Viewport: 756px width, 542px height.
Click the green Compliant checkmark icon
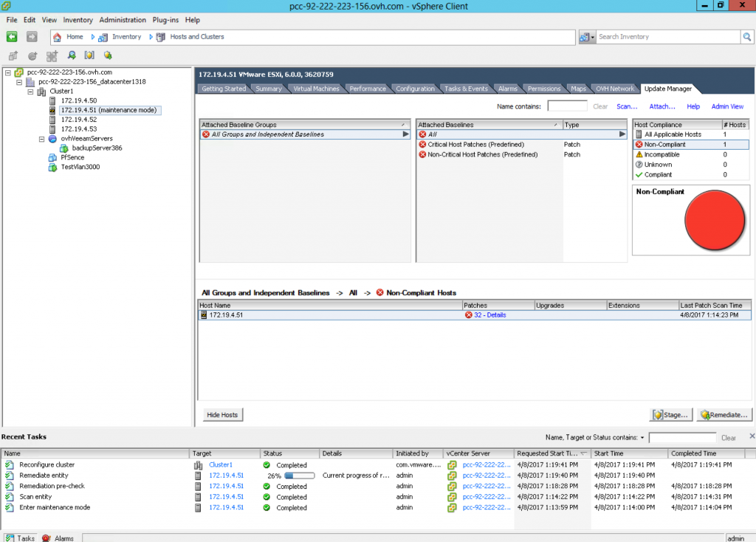pyautogui.click(x=639, y=175)
